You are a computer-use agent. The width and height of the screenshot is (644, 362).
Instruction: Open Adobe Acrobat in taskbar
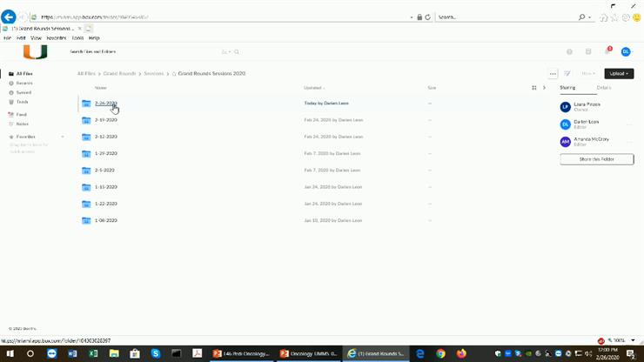[x=198, y=354]
